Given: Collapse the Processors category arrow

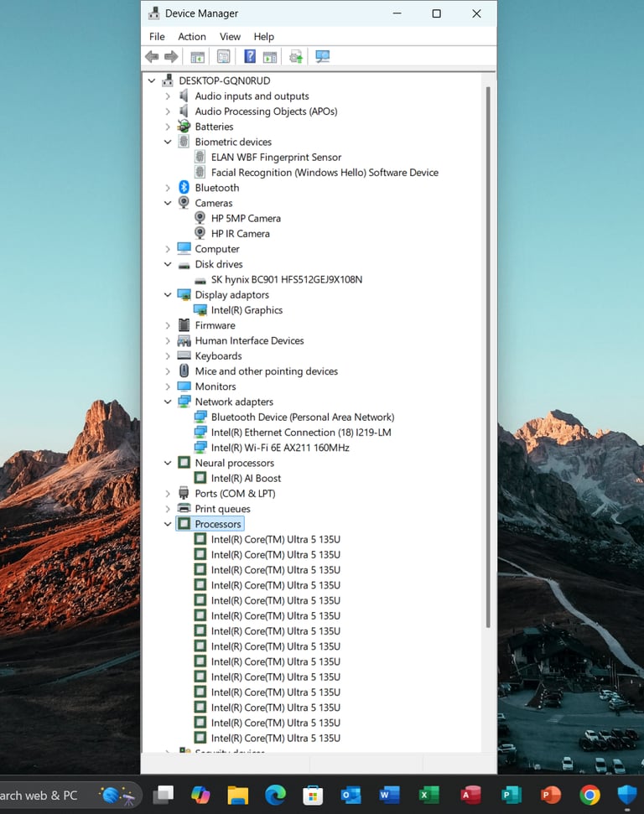Looking at the screenshot, I should click(x=167, y=524).
